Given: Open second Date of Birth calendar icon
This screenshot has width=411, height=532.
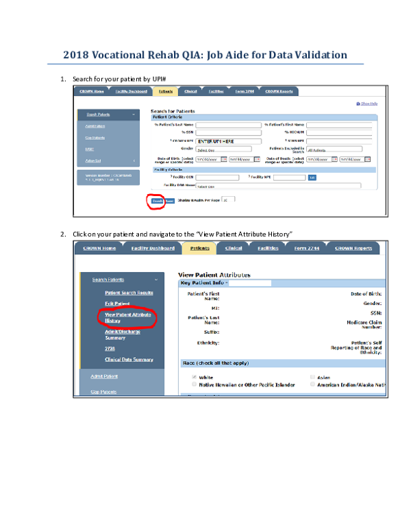Looking at the screenshot, I should pos(257,159).
